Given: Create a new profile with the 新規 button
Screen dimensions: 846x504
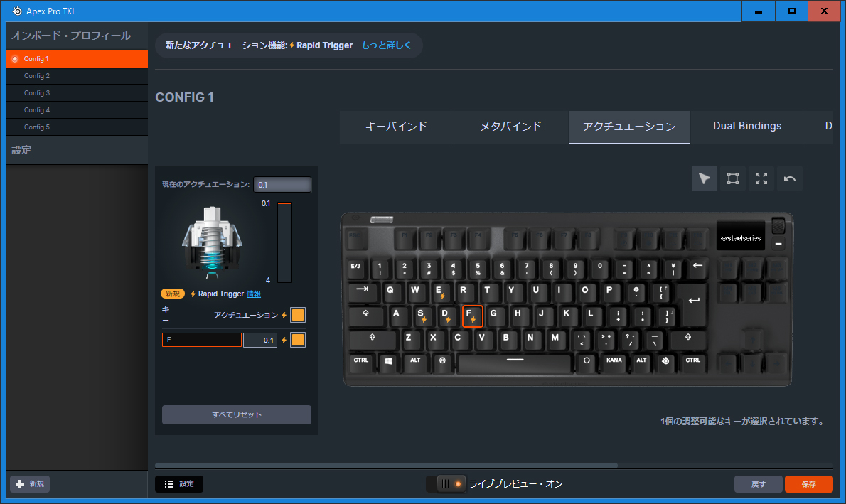Looking at the screenshot, I should pos(30,484).
